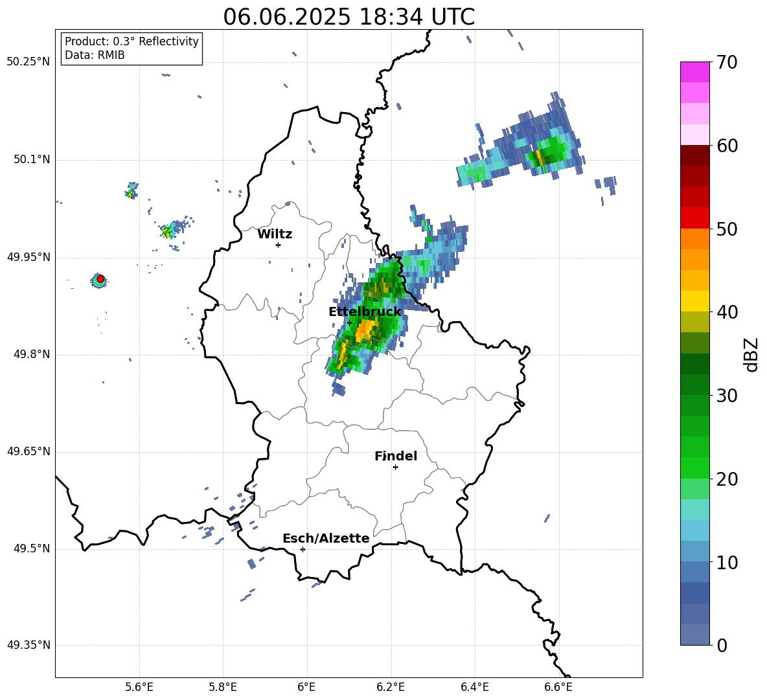Select the Esch/Alzette city label
Viewport: 767px width, 700px height.
[x=326, y=538]
